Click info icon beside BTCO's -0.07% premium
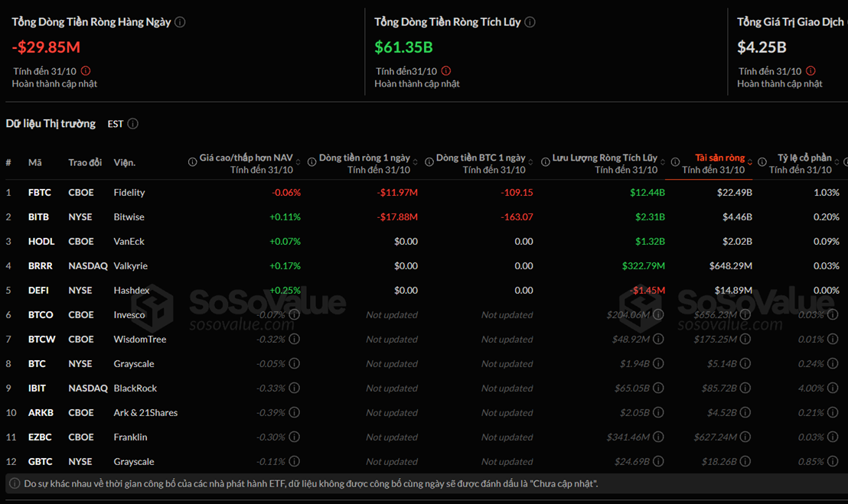The height and width of the screenshot is (504, 848). (294, 315)
